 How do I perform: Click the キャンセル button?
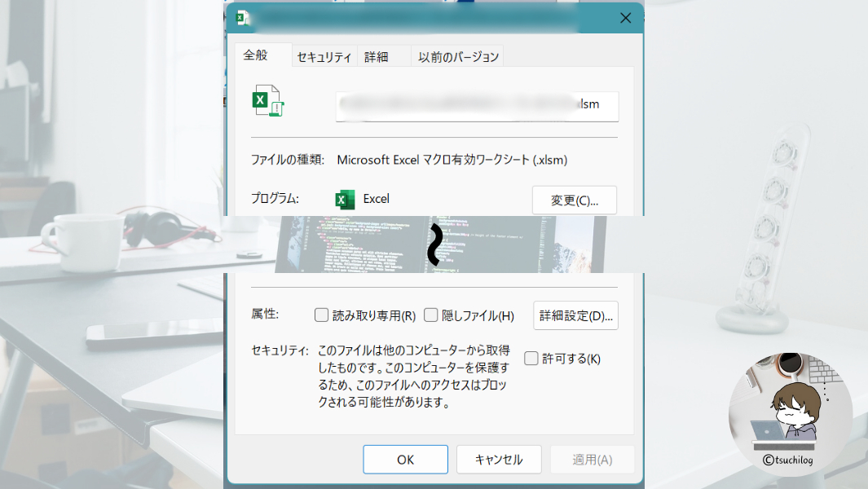tap(499, 460)
